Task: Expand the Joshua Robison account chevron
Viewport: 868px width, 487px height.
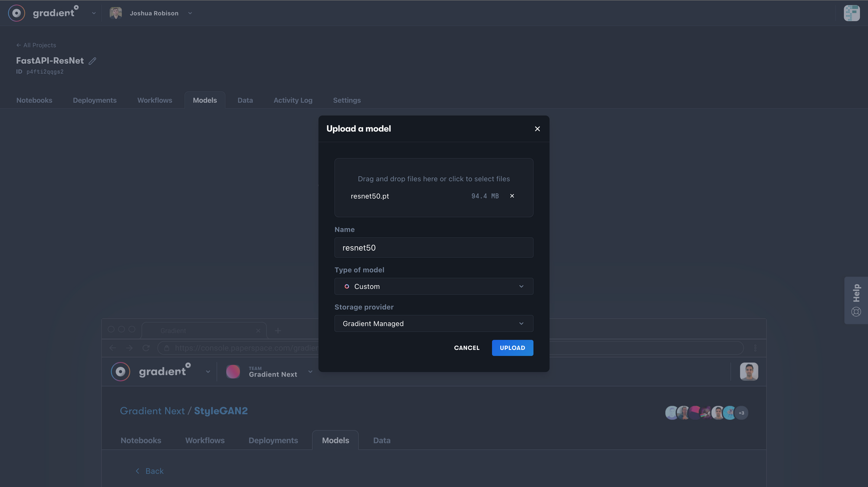Action: (x=190, y=13)
